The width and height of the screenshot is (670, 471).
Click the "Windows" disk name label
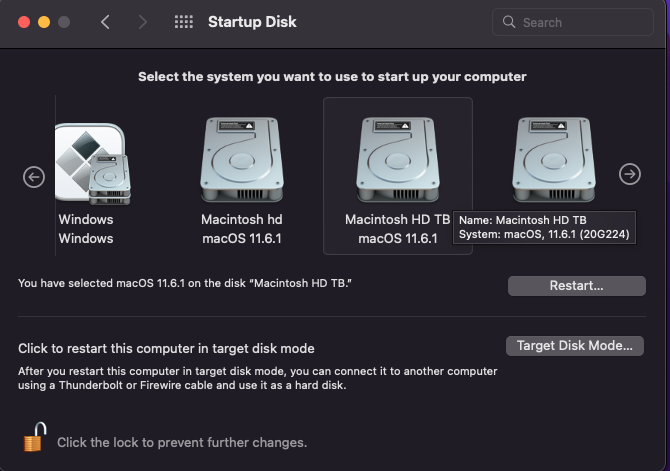[x=86, y=219]
